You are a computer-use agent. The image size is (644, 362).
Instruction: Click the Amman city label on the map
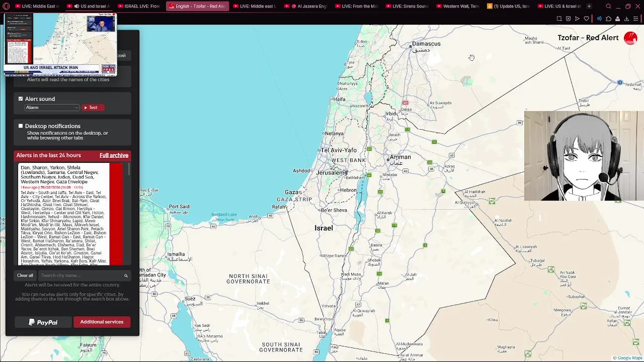[x=400, y=157]
